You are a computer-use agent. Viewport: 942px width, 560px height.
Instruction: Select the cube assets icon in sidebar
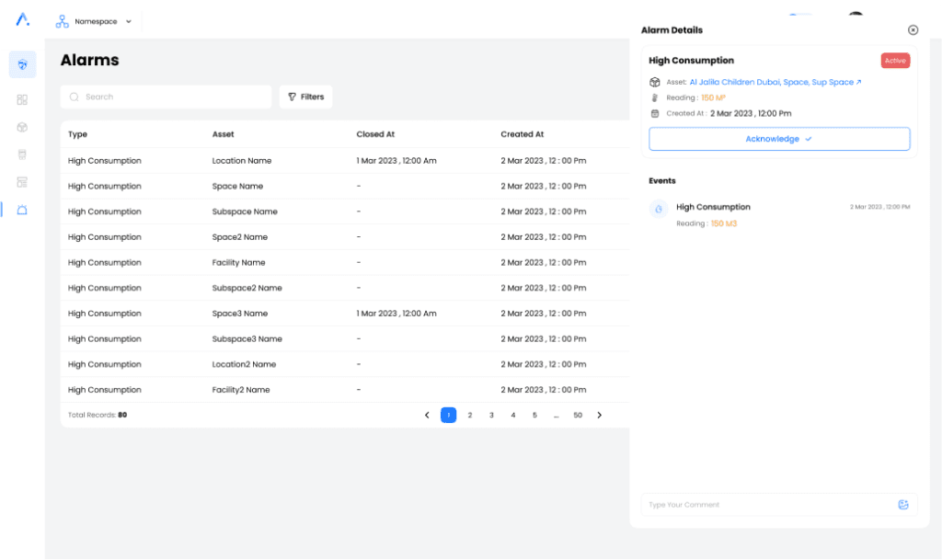click(22, 127)
